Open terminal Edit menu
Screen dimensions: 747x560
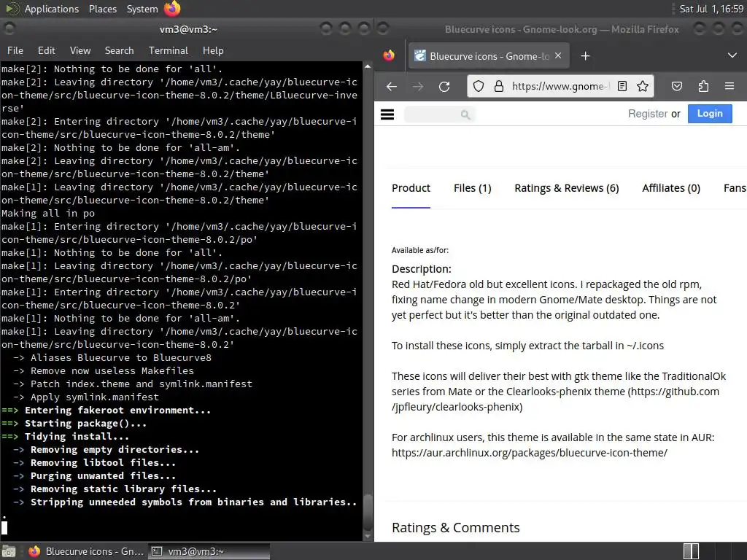pyautogui.click(x=46, y=50)
